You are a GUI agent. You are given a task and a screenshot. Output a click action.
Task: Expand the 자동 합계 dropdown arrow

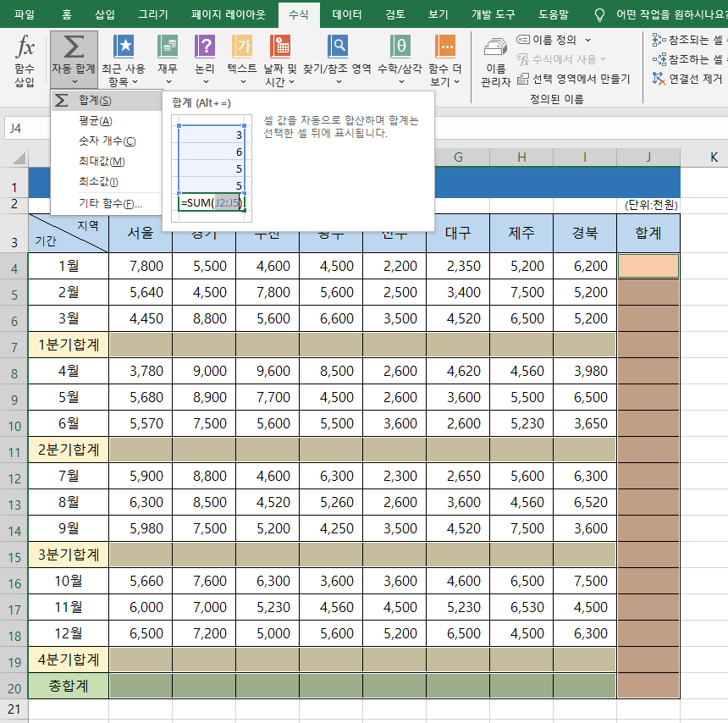pyautogui.click(x=74, y=82)
